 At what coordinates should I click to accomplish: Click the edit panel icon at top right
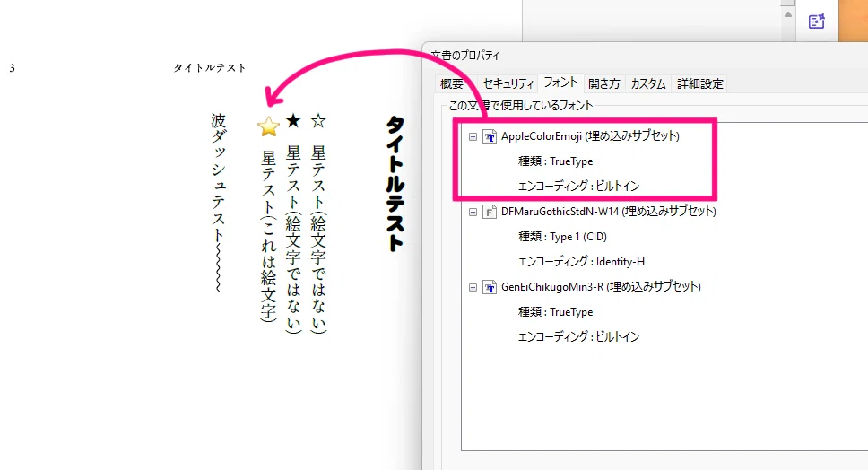point(817,21)
